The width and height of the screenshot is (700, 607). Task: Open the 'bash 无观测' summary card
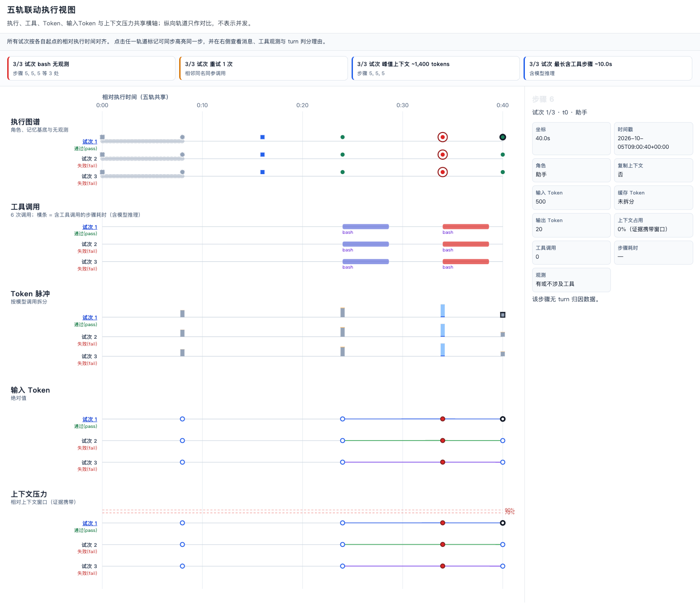point(91,68)
